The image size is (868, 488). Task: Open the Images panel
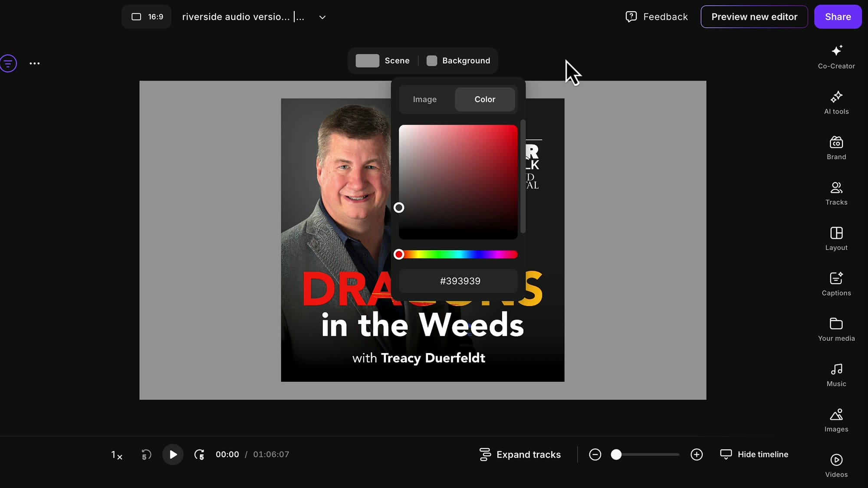click(836, 420)
